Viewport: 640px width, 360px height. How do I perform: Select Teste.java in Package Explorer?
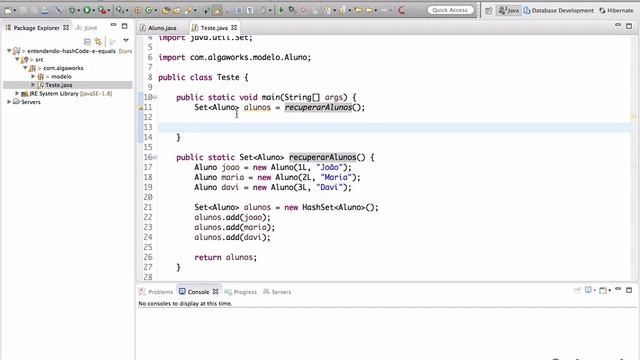59,85
